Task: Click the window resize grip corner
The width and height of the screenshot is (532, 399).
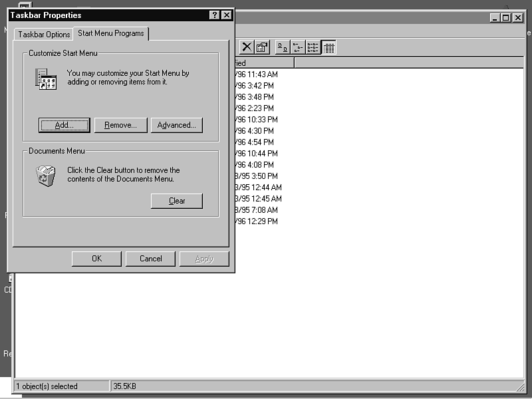Action: point(519,386)
